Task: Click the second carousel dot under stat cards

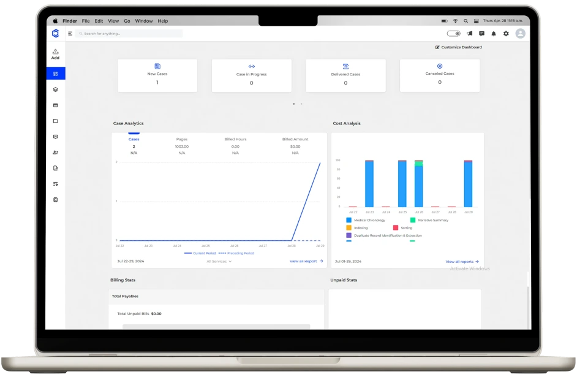Action: tap(301, 104)
